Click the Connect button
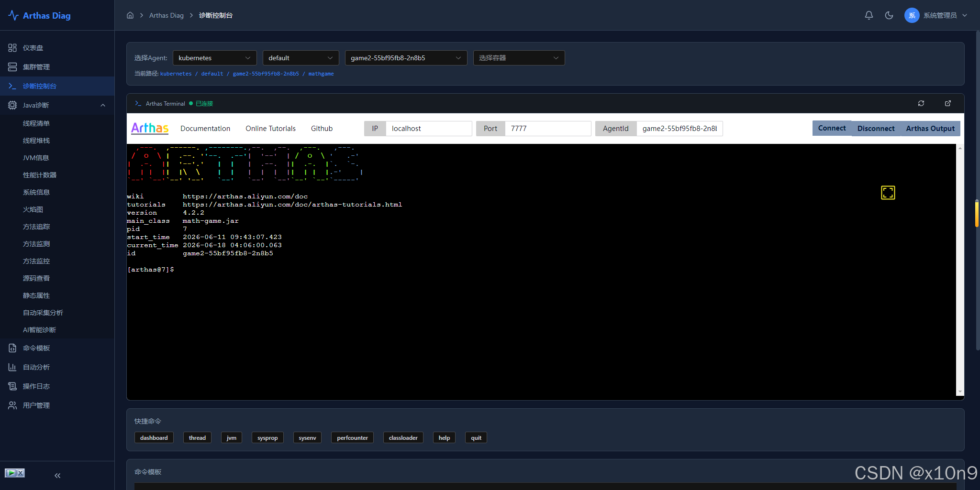This screenshot has height=490, width=980. pos(832,128)
